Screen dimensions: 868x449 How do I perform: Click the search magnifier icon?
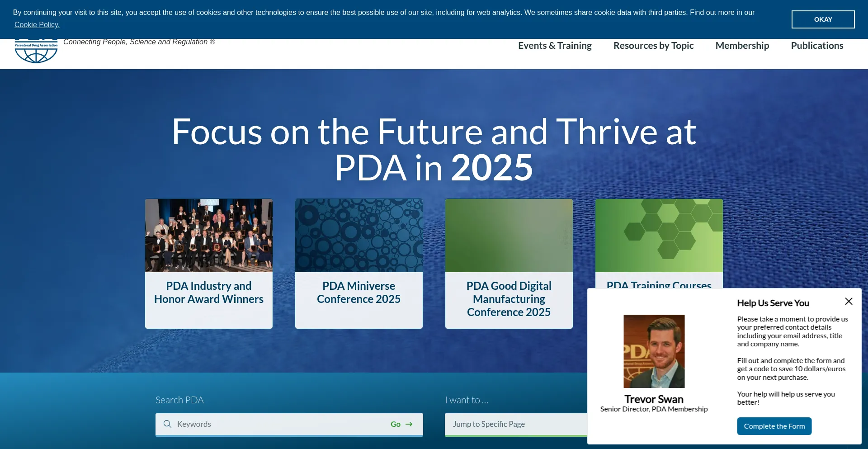tap(167, 424)
